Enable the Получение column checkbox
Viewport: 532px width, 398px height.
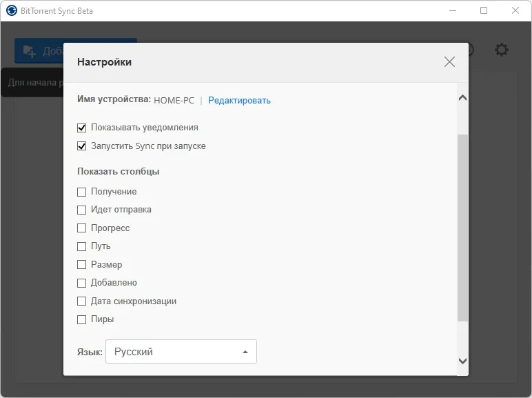tap(81, 192)
